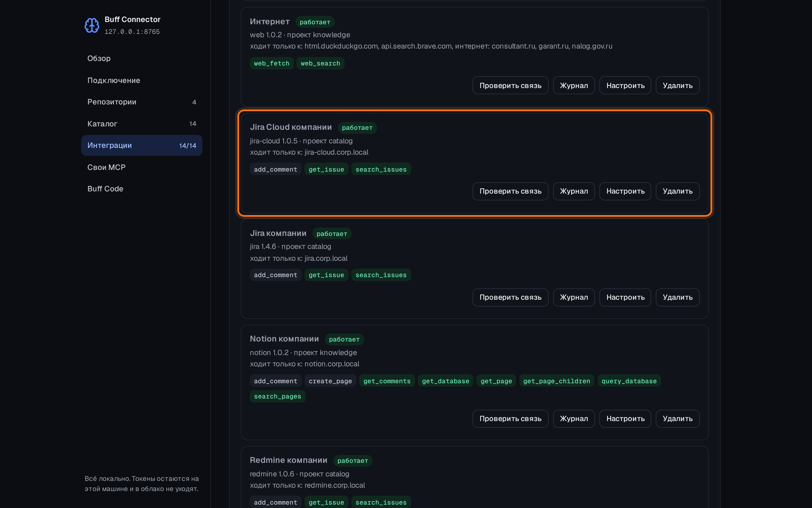The width and height of the screenshot is (812, 508).
Task: Click Проверить связь for Интернет integration
Action: 510,85
